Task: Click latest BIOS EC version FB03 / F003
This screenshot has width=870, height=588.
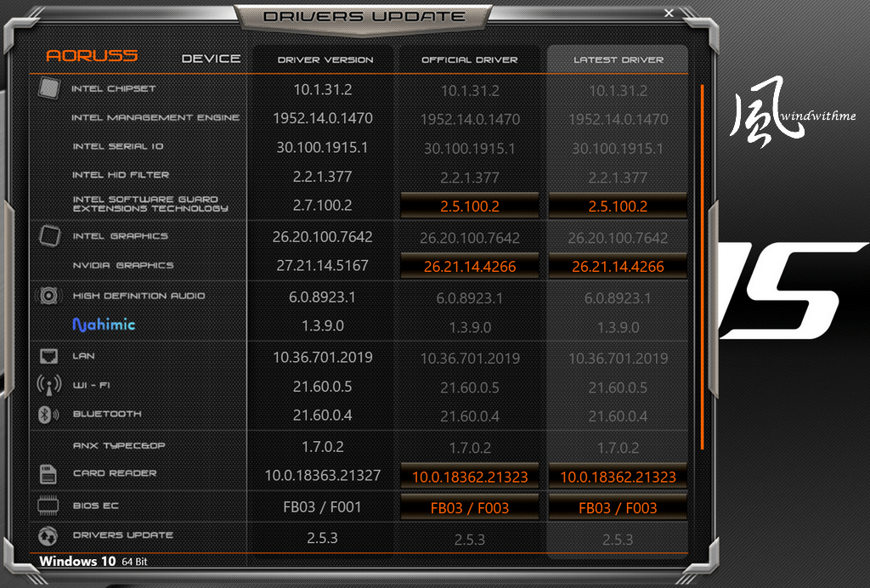Action: [618, 507]
